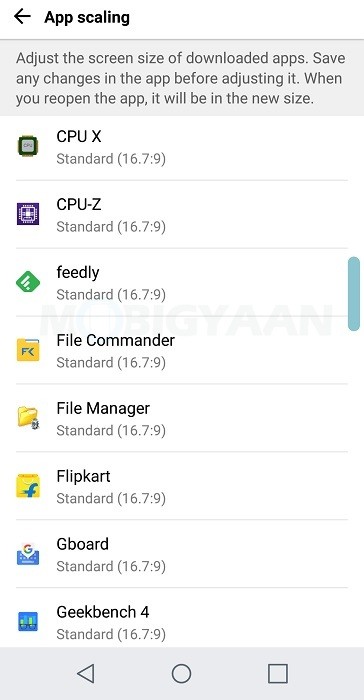Viewport: 364px width, 700px height.
Task: Select the Gboard list entry
Action: point(182,554)
